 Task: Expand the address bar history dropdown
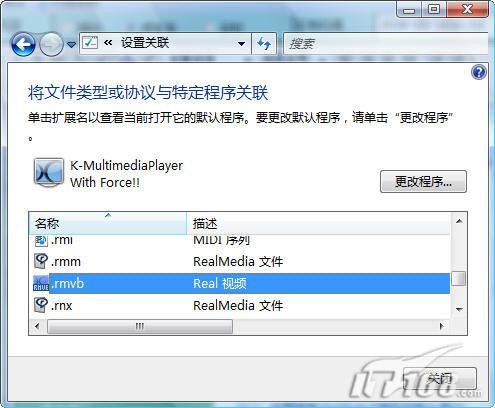click(x=242, y=44)
